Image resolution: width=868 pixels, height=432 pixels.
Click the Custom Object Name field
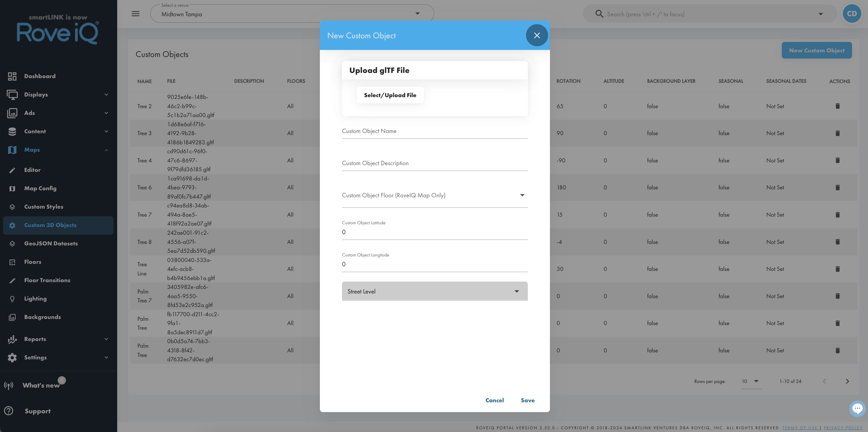point(435,131)
